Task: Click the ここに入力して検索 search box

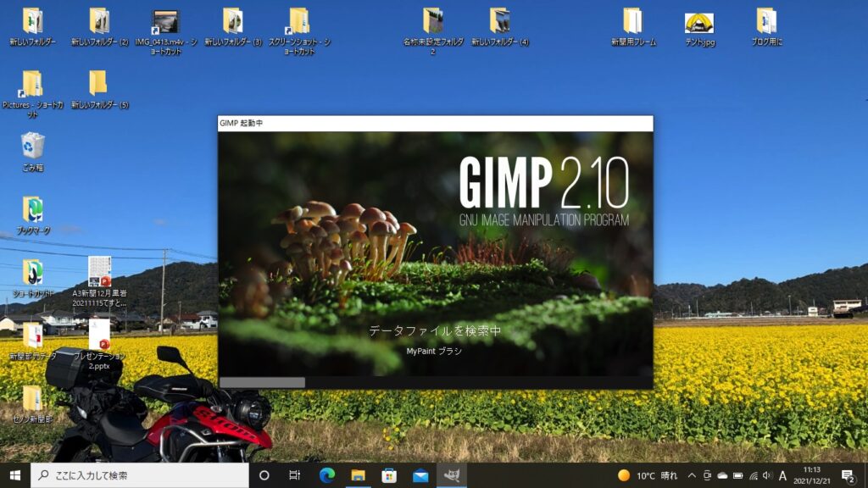Action: point(140,475)
